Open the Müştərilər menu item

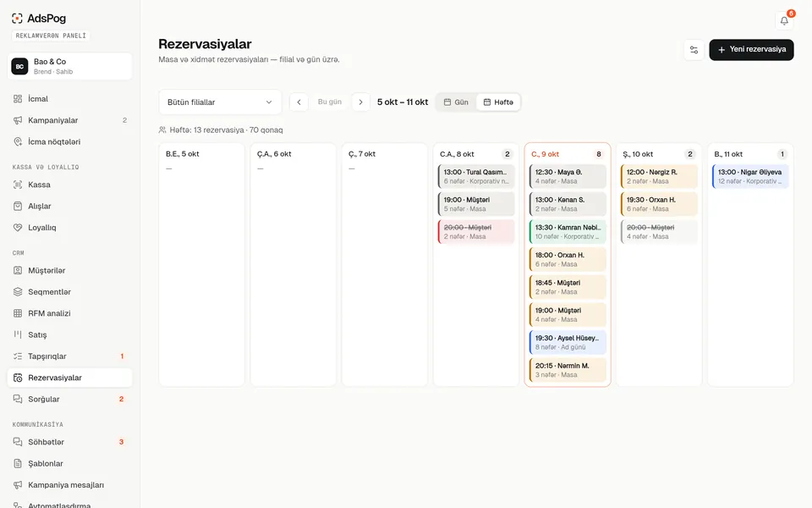tap(69, 271)
